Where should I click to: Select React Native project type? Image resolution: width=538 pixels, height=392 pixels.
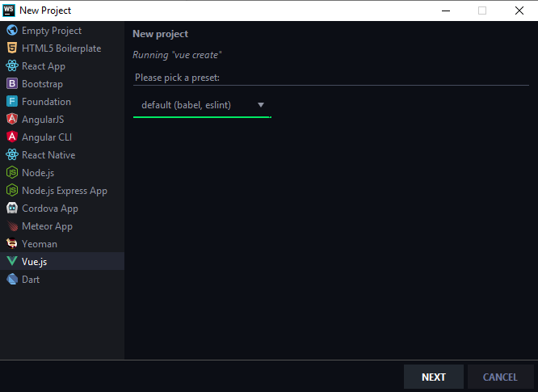coord(62,155)
